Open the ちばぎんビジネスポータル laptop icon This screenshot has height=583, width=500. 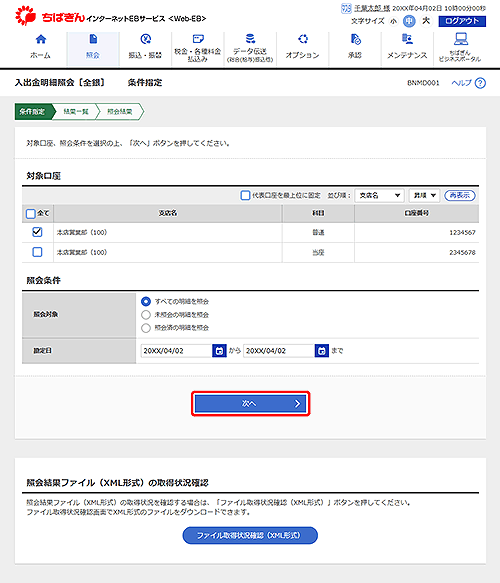(x=460, y=39)
